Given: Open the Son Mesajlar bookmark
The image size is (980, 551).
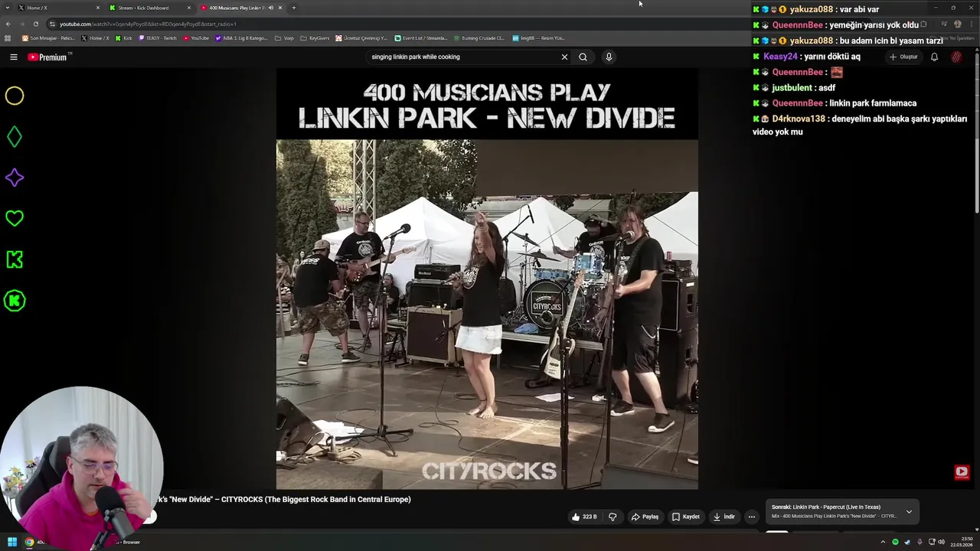Looking at the screenshot, I should [x=48, y=38].
